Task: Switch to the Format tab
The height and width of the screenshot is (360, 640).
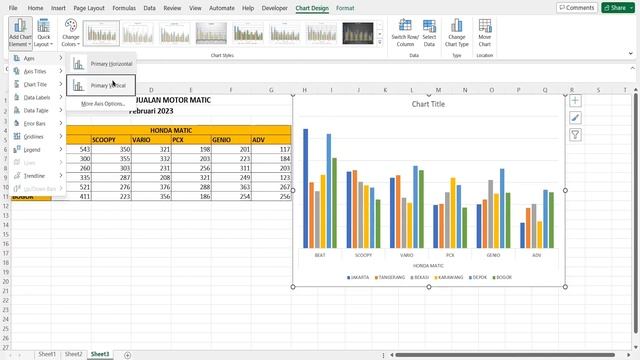Action: pos(345,8)
